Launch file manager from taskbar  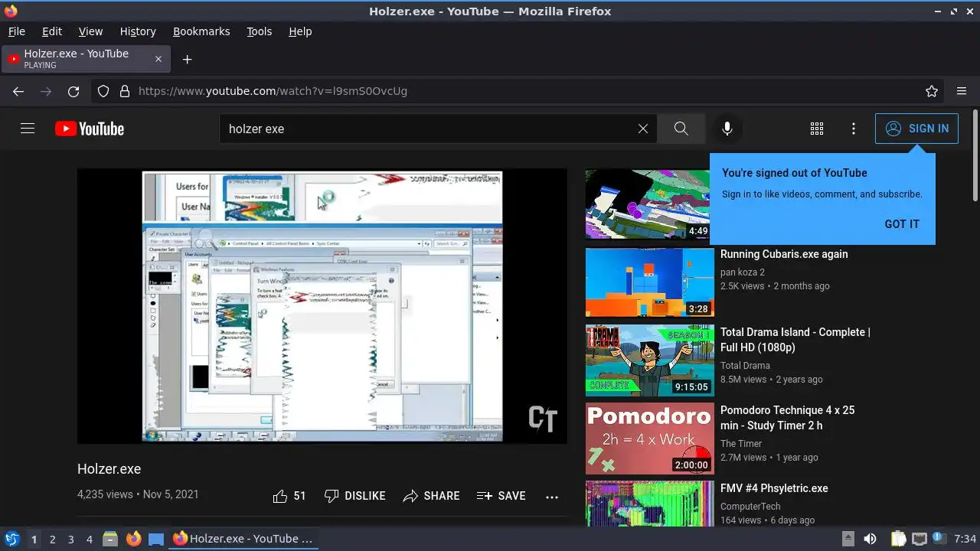[x=110, y=539]
